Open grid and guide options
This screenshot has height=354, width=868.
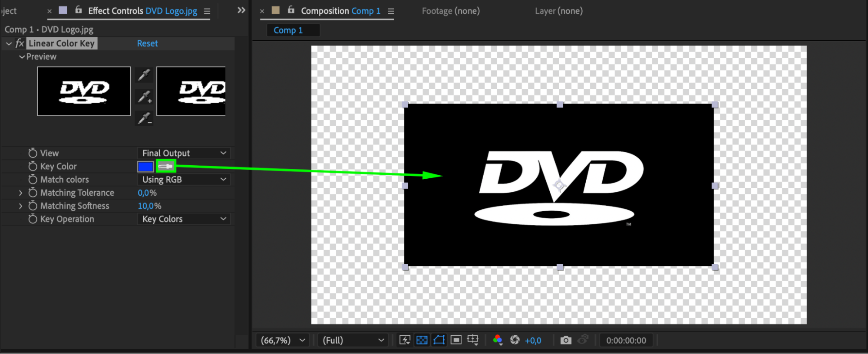coord(473,340)
